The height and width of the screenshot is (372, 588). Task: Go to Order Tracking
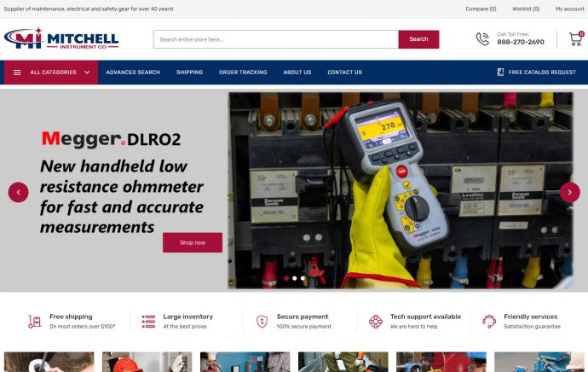pos(243,72)
